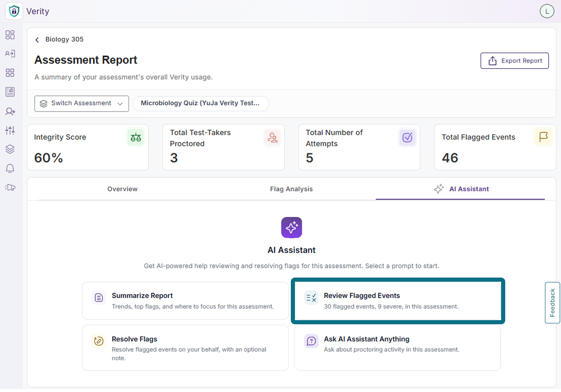561x392 pixels.
Task: Click the sidebar user search icon
Action: tap(10, 111)
